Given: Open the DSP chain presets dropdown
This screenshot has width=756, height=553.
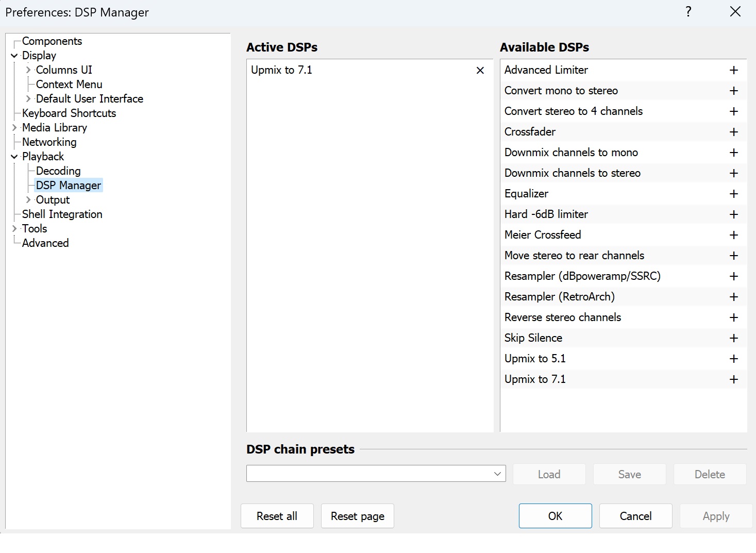Looking at the screenshot, I should click(x=497, y=474).
